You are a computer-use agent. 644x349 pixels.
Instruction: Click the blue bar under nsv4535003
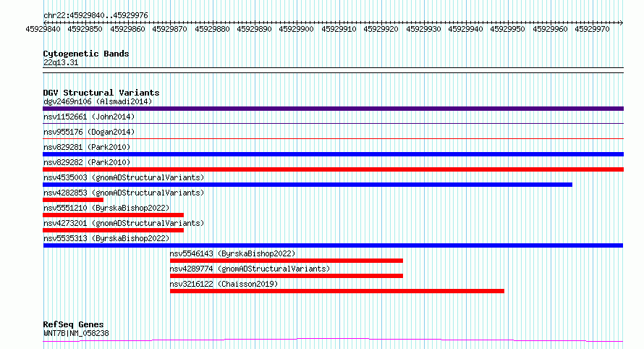tap(308, 185)
